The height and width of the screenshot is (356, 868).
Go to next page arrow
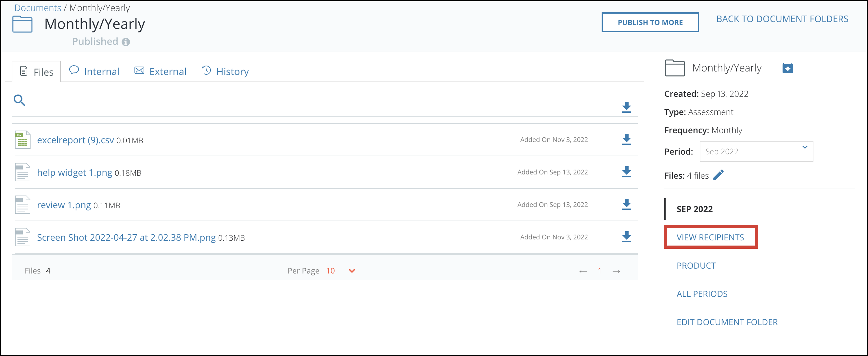[616, 271]
